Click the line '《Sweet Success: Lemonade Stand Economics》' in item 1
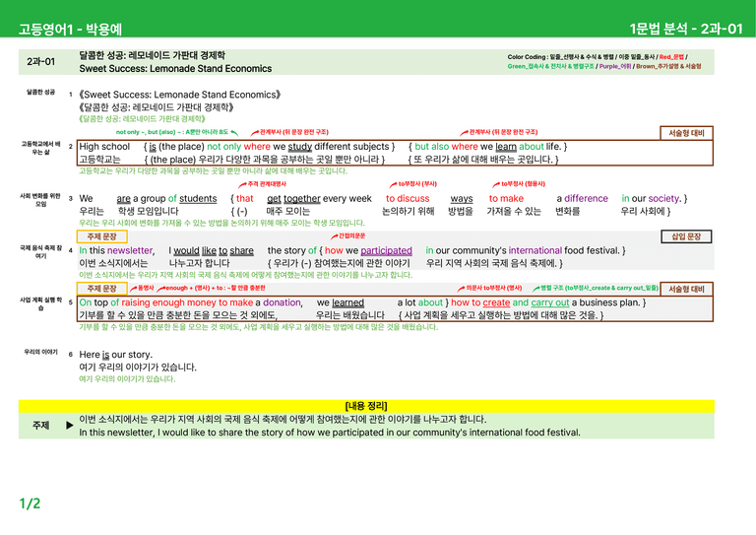Screen dimensions: 756x535 click(179, 95)
